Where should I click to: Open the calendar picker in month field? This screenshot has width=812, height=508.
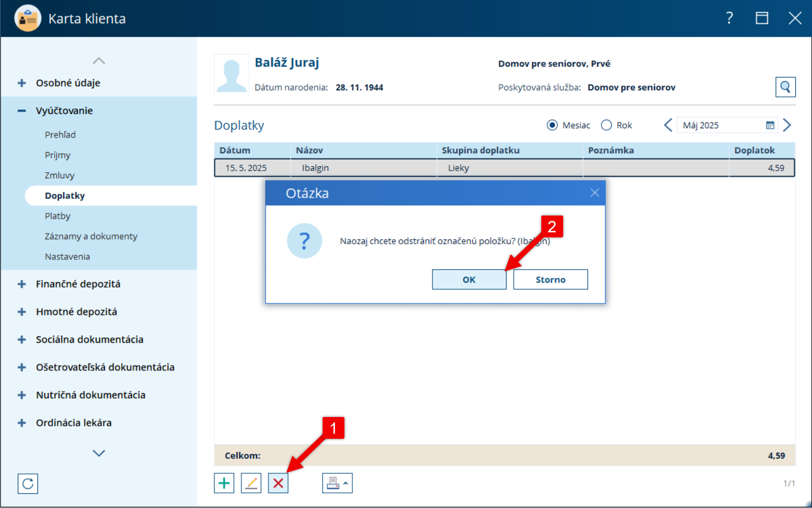[770, 125]
